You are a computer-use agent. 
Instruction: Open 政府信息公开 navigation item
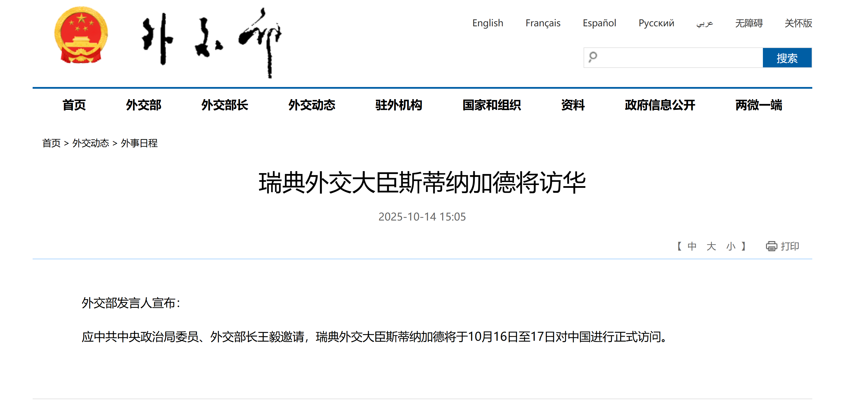click(x=660, y=105)
